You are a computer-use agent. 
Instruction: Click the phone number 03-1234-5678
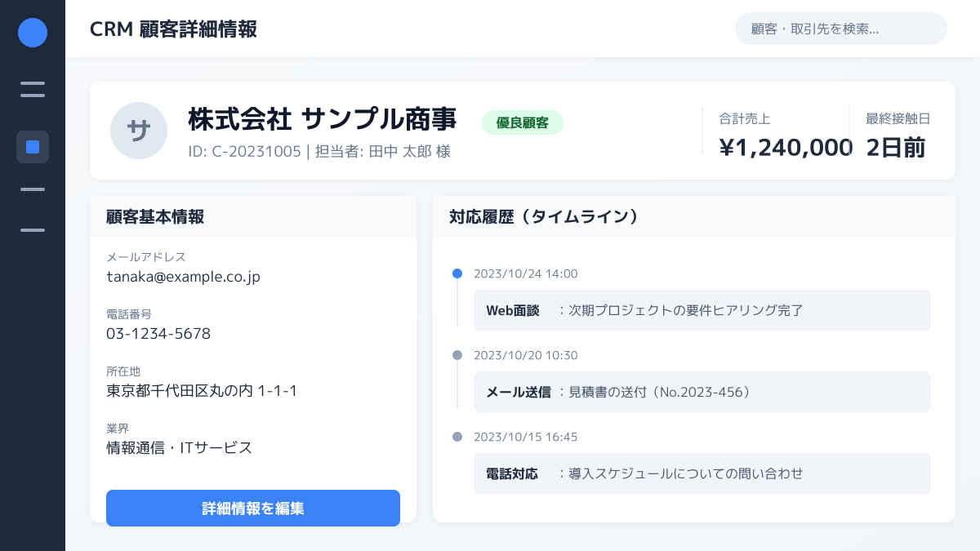point(158,334)
